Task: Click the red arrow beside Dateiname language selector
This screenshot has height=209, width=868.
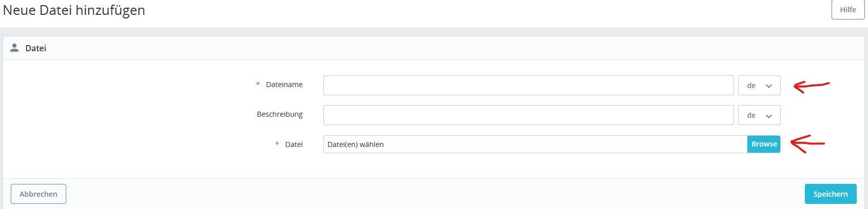Action: click(x=810, y=86)
